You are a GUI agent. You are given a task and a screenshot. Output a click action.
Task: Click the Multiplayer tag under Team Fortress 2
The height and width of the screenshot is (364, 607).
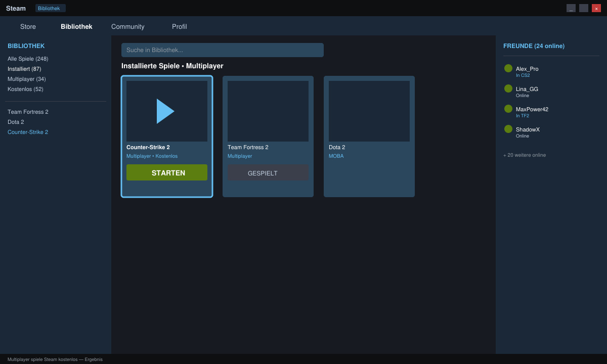(240, 156)
